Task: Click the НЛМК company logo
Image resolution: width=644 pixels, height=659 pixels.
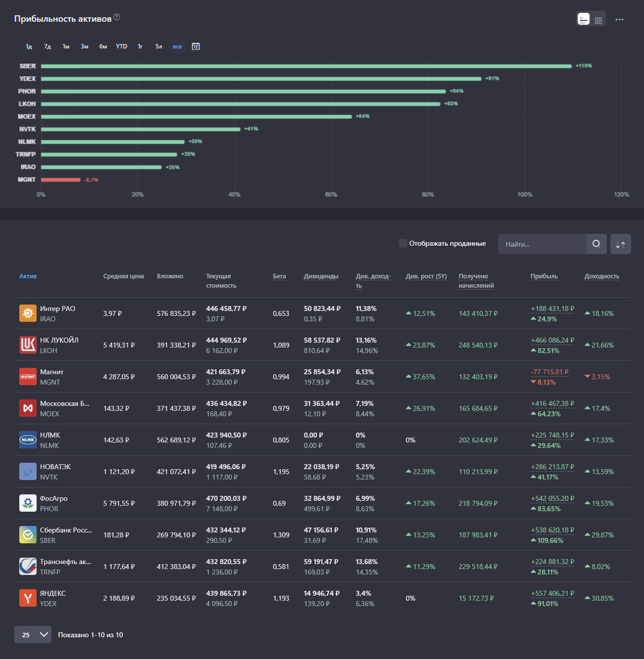Action: coord(28,440)
